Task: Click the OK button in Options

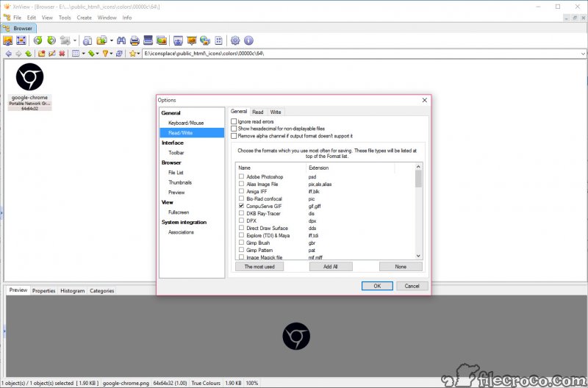Action: point(377,286)
